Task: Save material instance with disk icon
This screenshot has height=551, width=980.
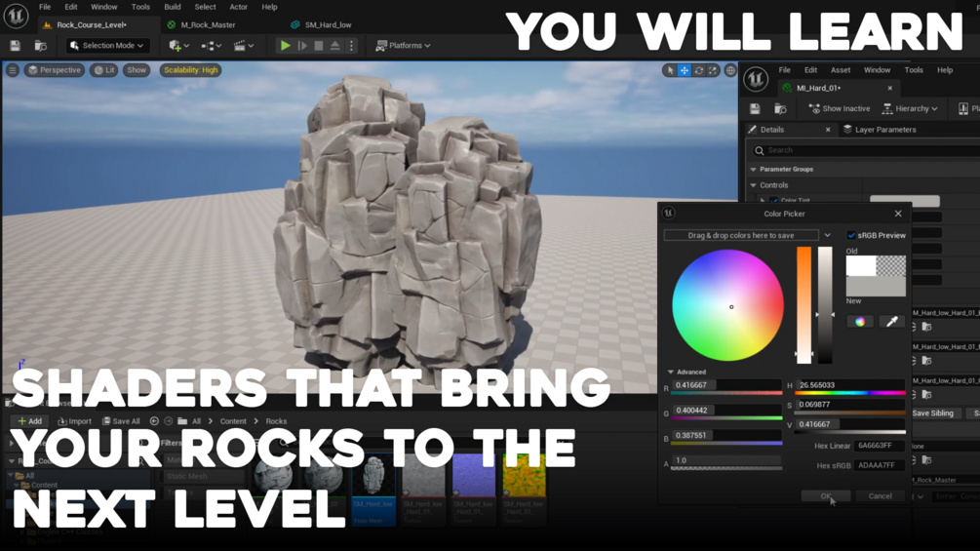Action: (x=755, y=108)
